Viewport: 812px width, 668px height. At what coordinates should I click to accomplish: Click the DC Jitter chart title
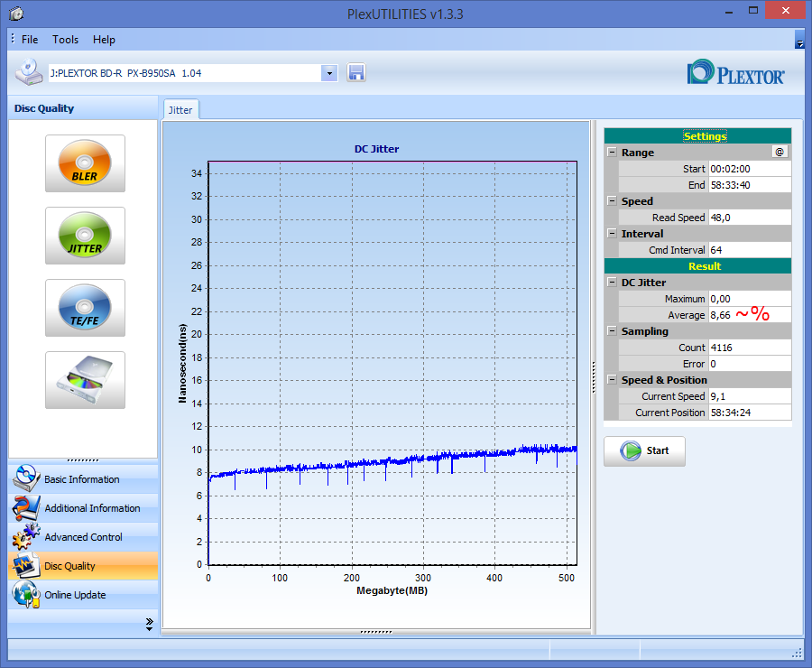click(376, 149)
